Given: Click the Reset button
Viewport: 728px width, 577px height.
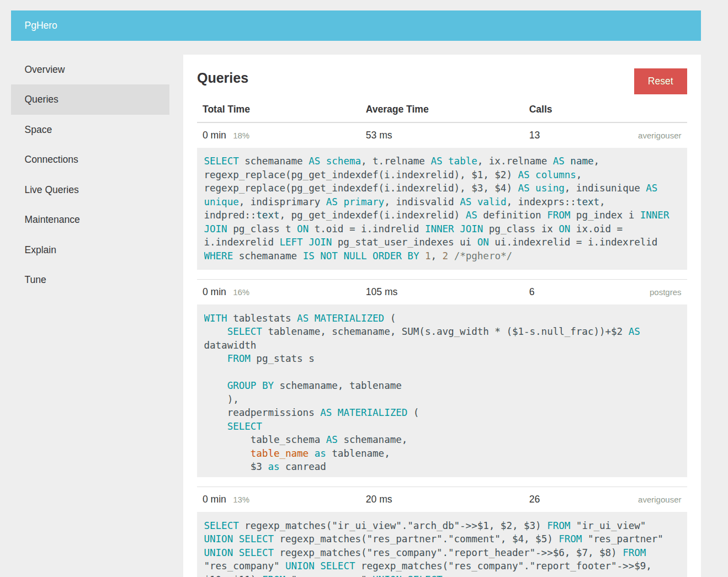Looking at the screenshot, I should (x=660, y=81).
